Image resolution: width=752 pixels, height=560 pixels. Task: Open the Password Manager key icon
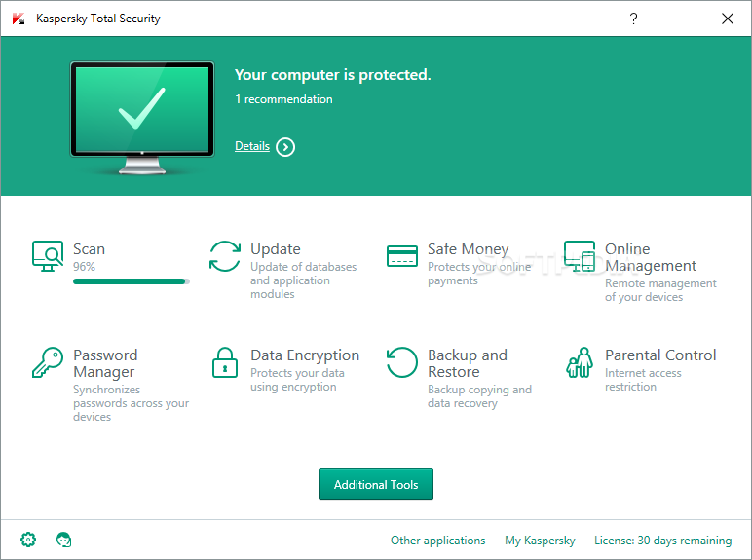[48, 362]
